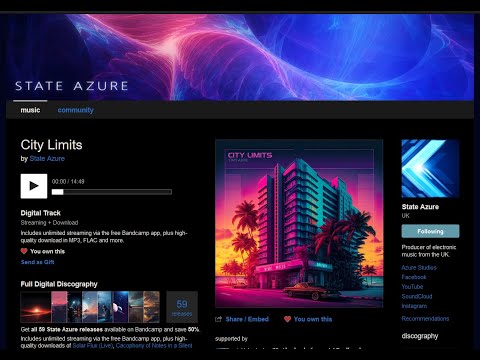Open Solar Flux (Live) link
This screenshot has width=480, height=360.
(93, 346)
